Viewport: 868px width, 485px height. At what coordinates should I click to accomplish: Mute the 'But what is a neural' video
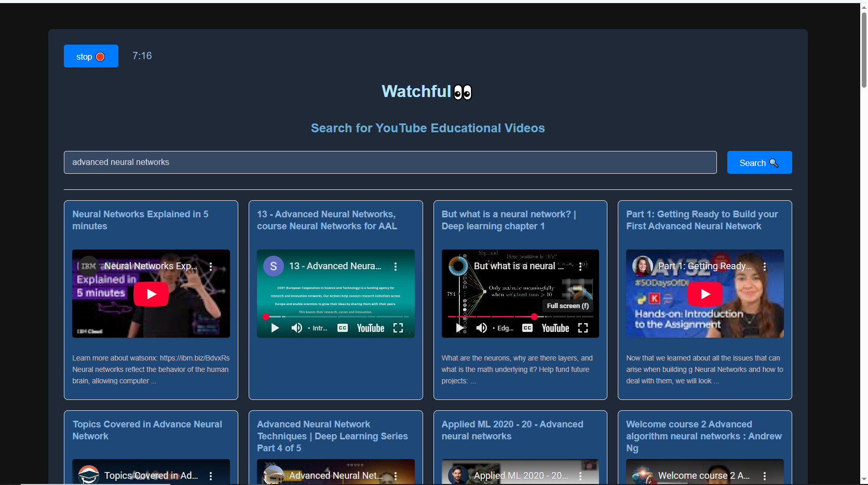[481, 328]
